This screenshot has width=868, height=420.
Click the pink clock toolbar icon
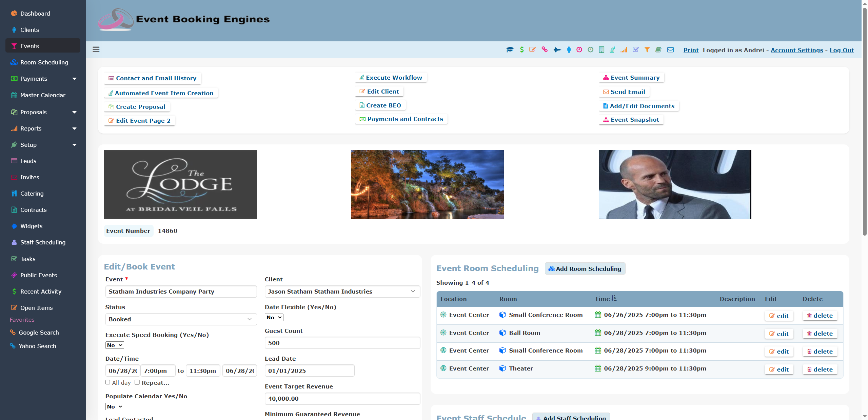[x=579, y=50]
